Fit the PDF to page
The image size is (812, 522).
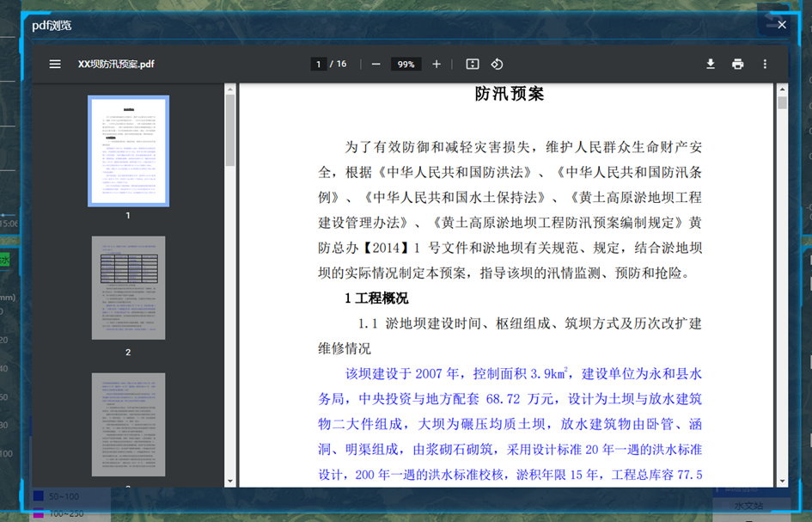[x=473, y=64]
